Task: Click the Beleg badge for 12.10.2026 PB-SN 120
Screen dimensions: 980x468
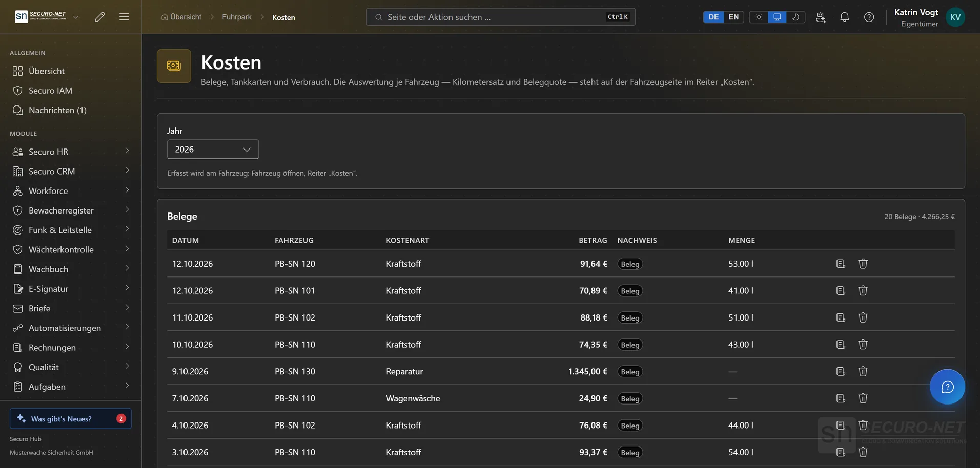Action: point(630,264)
